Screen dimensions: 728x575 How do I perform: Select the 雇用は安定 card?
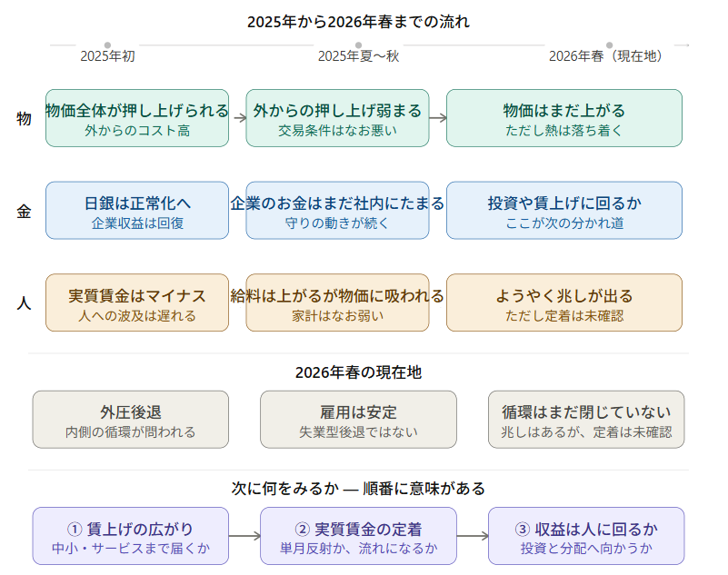coord(358,420)
